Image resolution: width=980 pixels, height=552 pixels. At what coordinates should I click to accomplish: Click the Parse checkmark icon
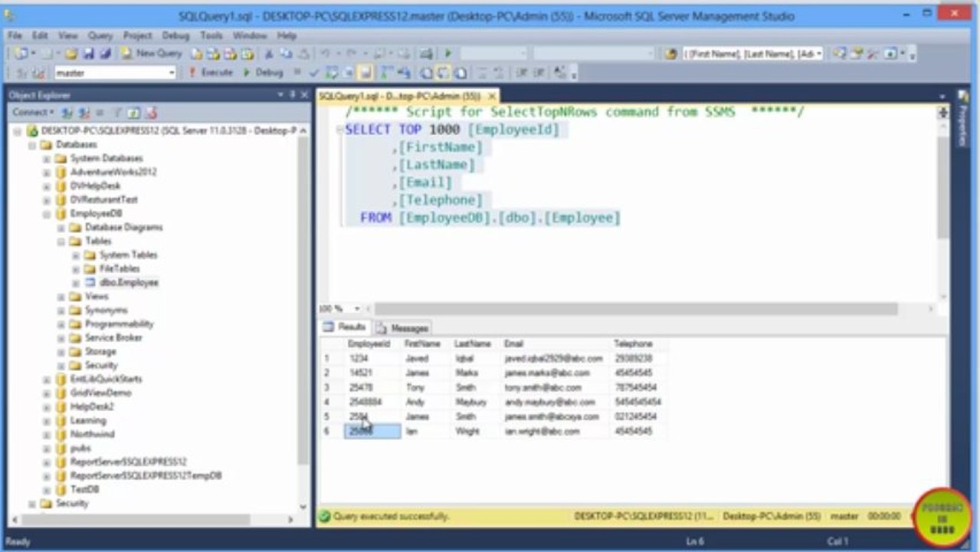pos(313,73)
